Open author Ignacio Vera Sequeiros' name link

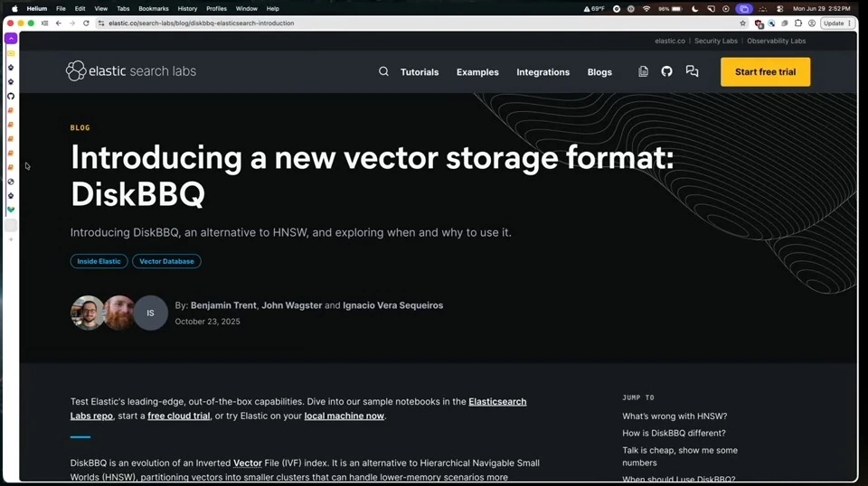point(393,305)
